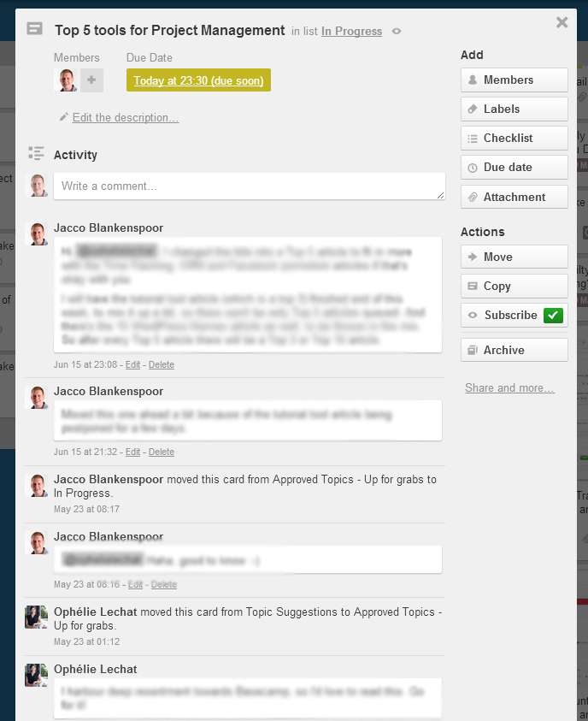Open Jacco's avatar under Members
The width and height of the screenshot is (588, 721).
[66, 80]
